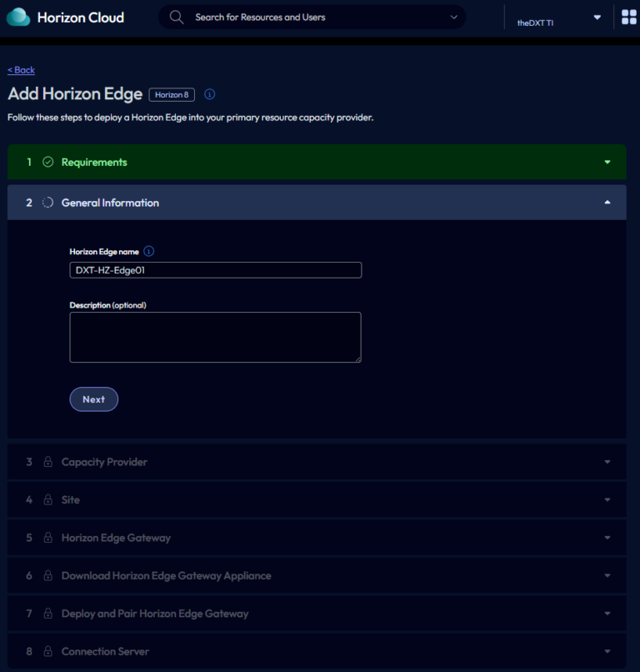Image resolution: width=640 pixels, height=672 pixels.
Task: Click lock icon for Download Horizon Edge Gateway Appliance
Action: 48,575
